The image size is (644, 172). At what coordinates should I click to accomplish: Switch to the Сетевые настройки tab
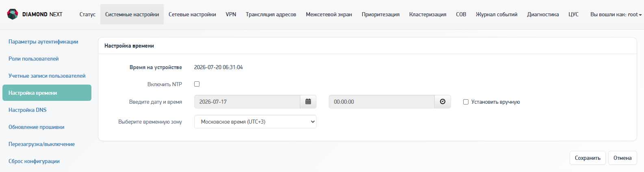(x=192, y=14)
